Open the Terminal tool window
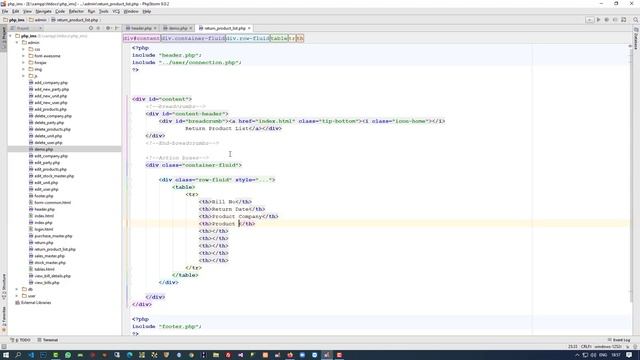Viewport: 640px width, 360px height. point(48,340)
